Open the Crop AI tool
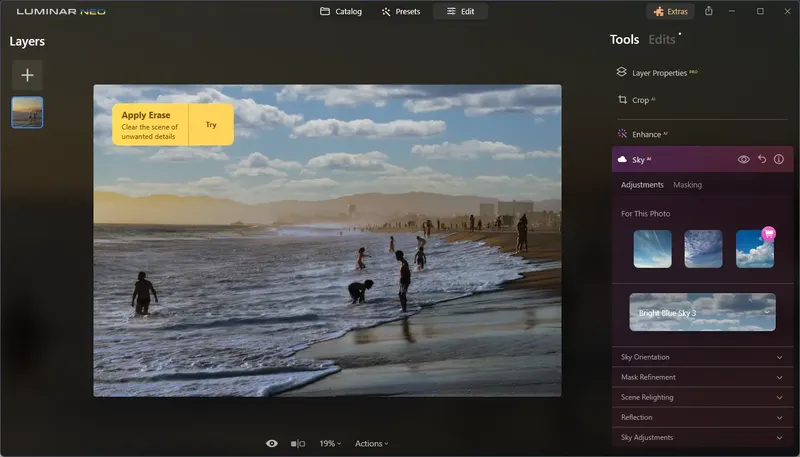This screenshot has width=800, height=457. [x=636, y=100]
